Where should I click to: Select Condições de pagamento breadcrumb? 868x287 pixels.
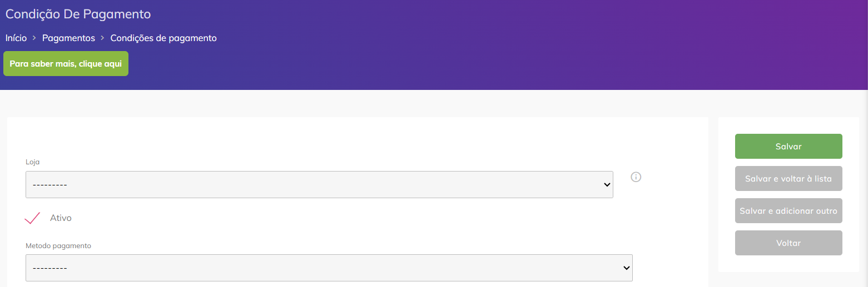pos(163,38)
